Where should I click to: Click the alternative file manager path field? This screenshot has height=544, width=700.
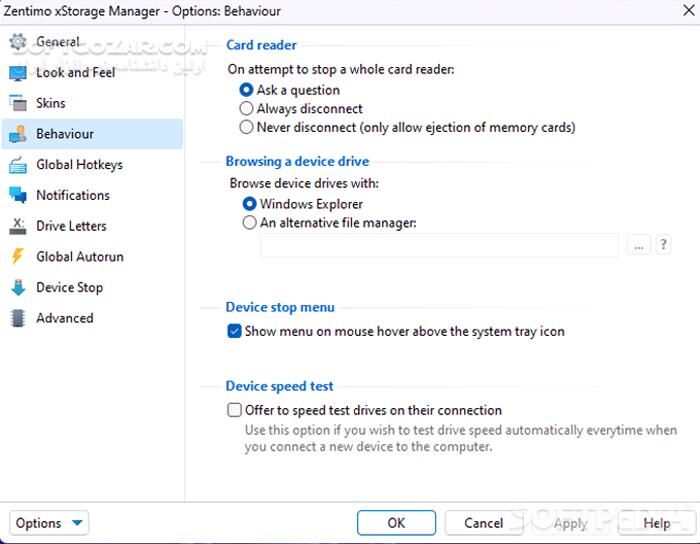point(439,245)
